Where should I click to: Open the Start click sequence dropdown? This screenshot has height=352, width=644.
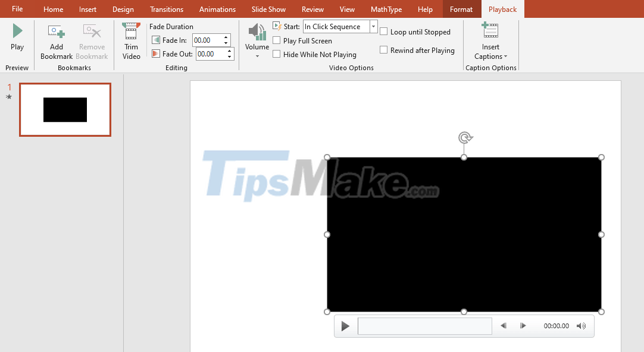point(373,26)
